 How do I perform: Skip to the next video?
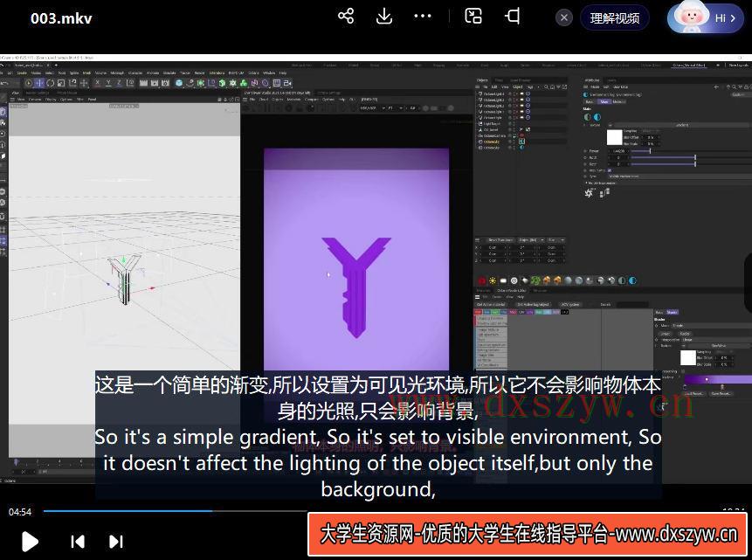coord(116,542)
